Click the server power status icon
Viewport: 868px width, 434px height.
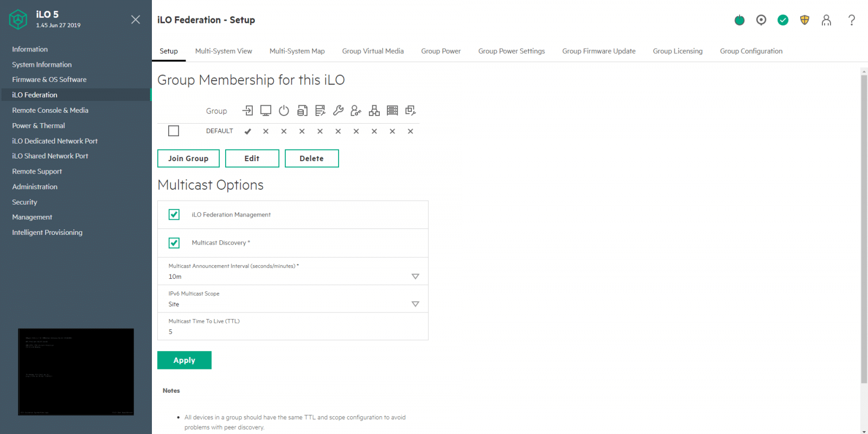coord(739,20)
